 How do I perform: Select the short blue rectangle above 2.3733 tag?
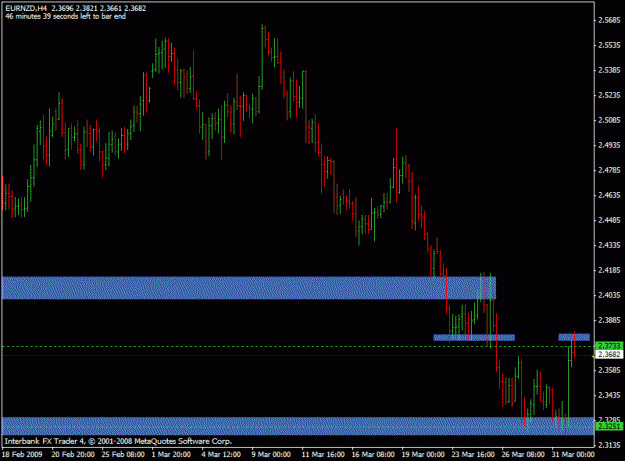pos(574,337)
